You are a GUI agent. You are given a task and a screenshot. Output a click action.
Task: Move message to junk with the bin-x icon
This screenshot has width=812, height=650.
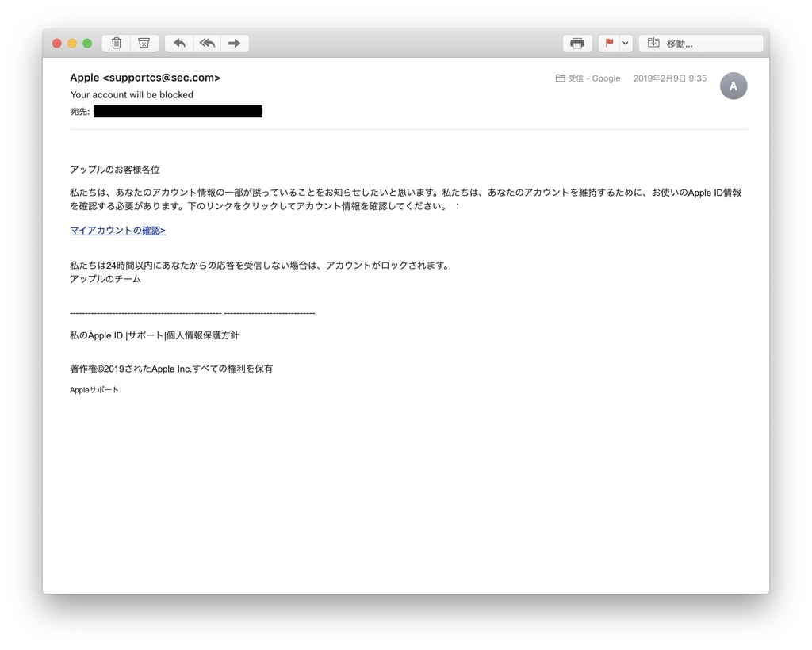click(144, 44)
